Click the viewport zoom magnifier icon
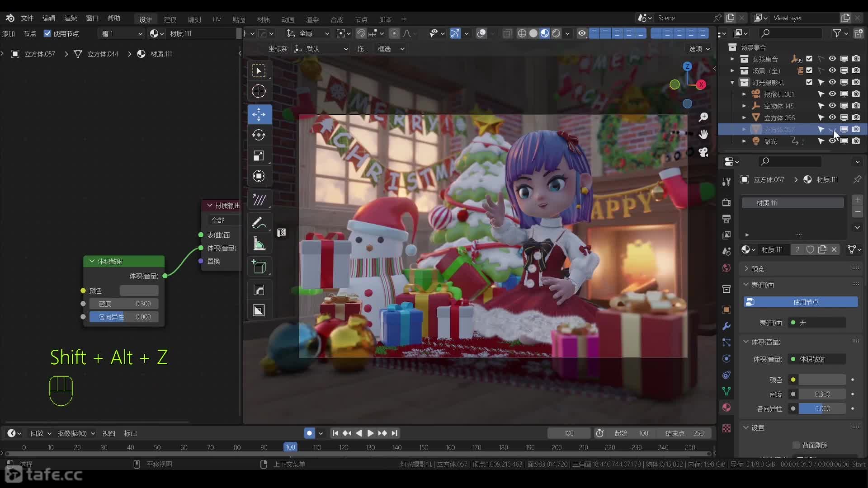This screenshot has height=488, width=868. point(703,117)
